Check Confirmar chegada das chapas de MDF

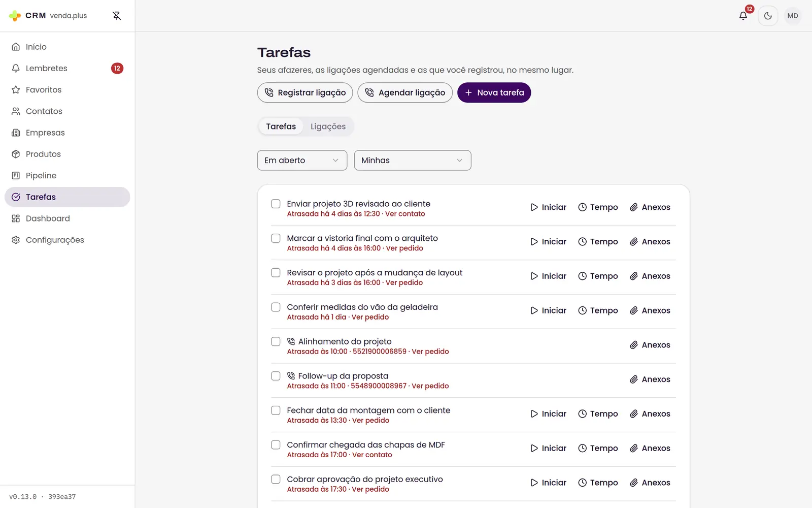(276, 445)
